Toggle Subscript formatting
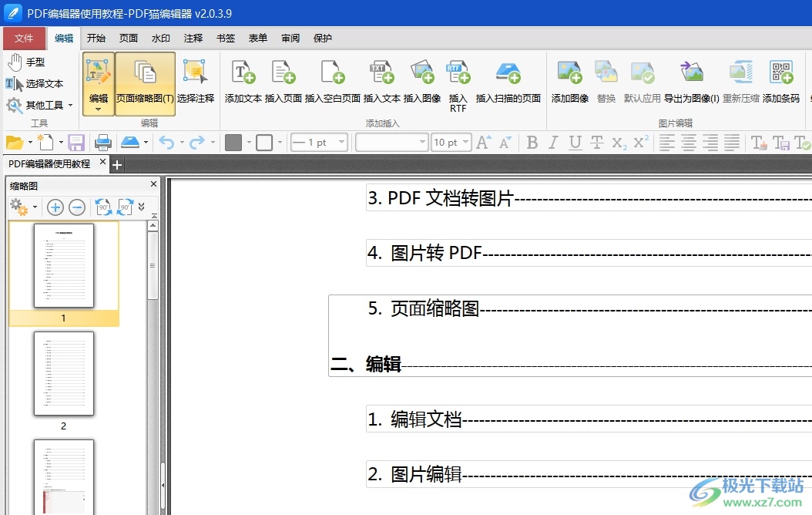Viewport: 812px width, 515px height. 619,143
